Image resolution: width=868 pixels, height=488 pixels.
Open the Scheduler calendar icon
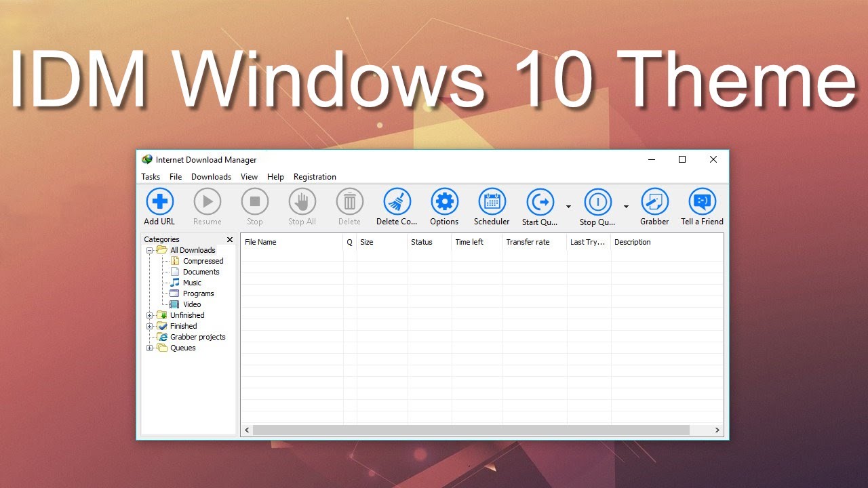(x=492, y=201)
